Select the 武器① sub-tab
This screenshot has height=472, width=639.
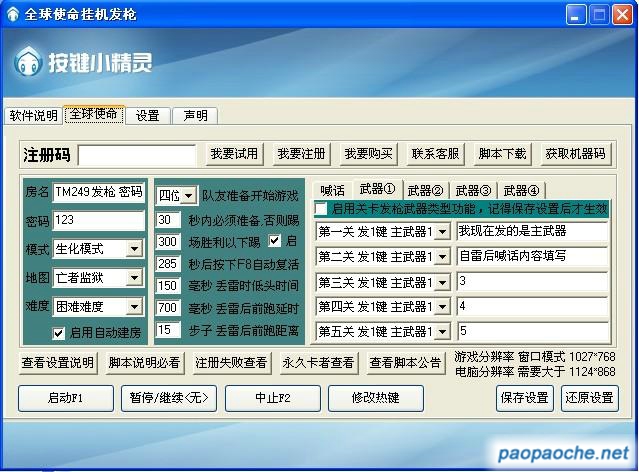(377, 189)
